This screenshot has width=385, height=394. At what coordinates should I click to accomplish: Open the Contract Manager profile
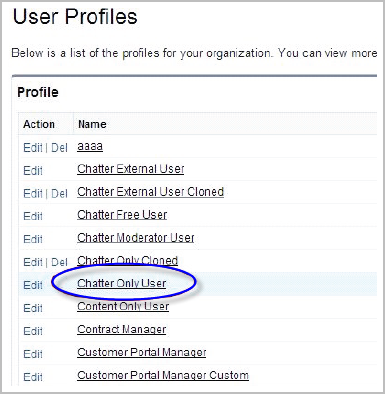point(121,330)
